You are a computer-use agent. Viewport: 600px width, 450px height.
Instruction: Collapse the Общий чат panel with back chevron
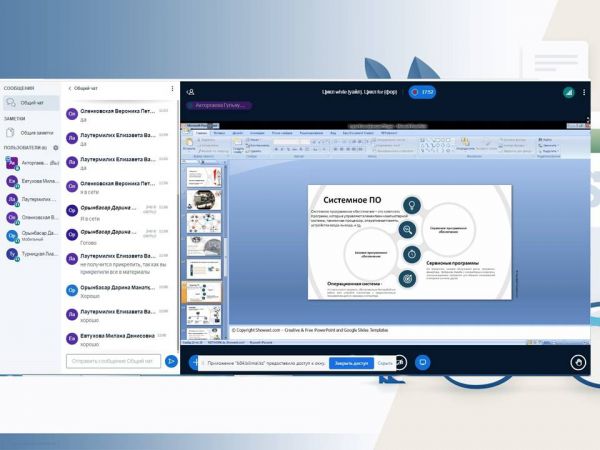pos(69,88)
